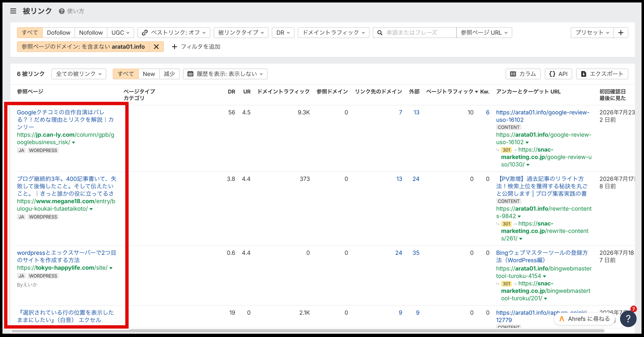
Task: Sort by リンク先のドメイン column header
Action: (x=378, y=92)
